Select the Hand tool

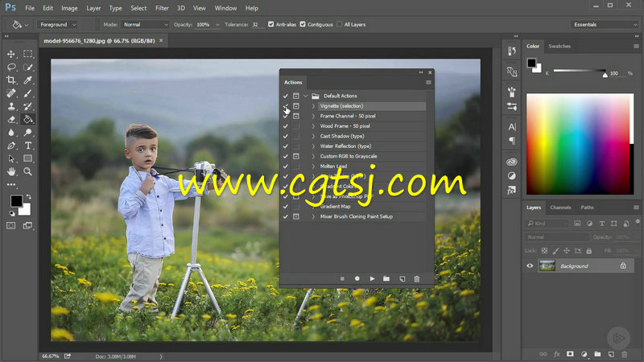click(11, 171)
